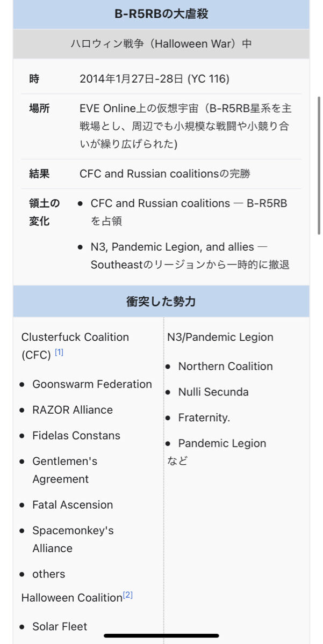
Task: Select the Gentlemen's Agreement list entry
Action: (64, 470)
